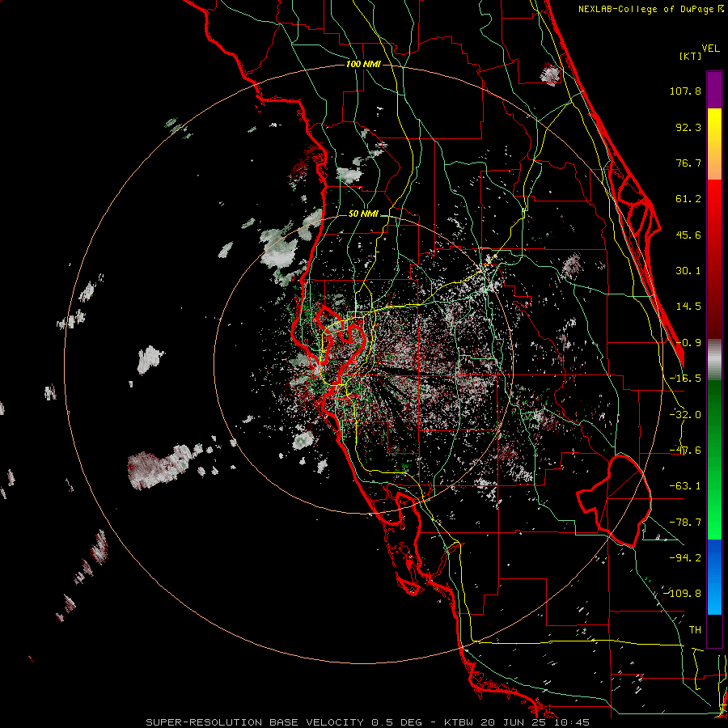Click the -47.6 scale value

(685, 451)
